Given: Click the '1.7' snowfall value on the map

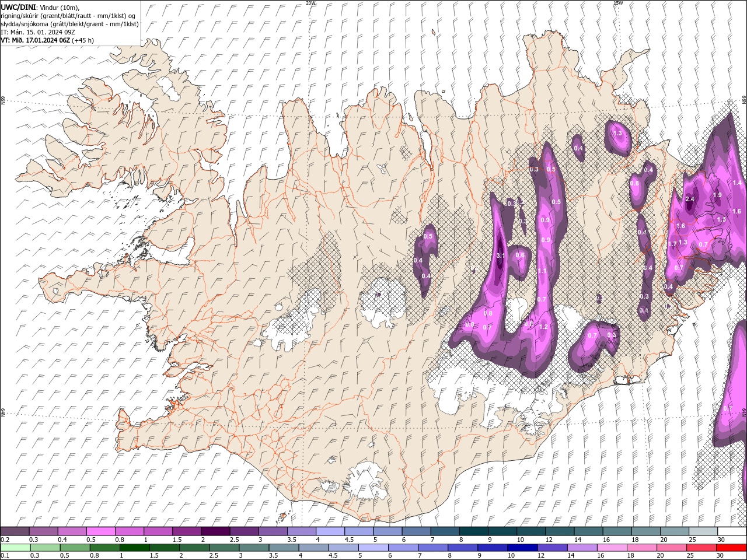Looking at the screenshot, I should (x=673, y=244).
